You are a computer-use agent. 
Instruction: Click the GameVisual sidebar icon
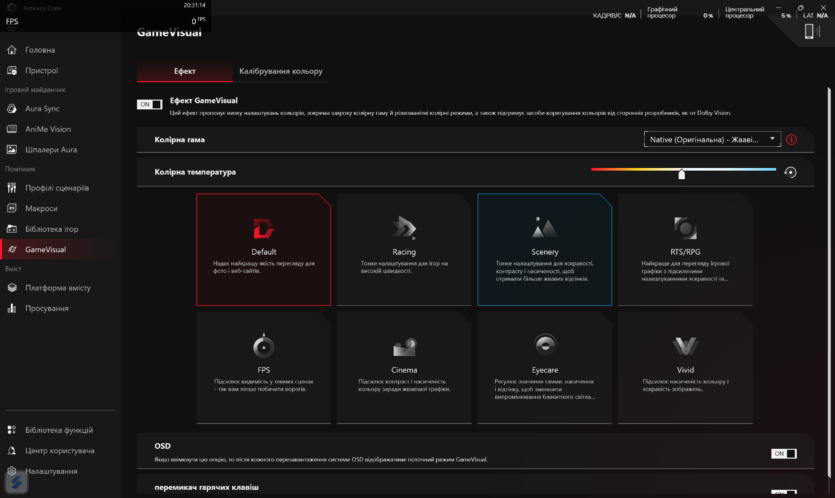12,249
